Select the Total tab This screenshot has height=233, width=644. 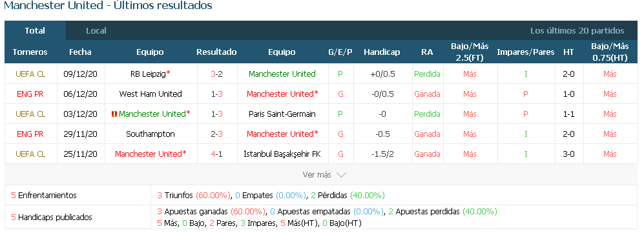click(x=35, y=31)
